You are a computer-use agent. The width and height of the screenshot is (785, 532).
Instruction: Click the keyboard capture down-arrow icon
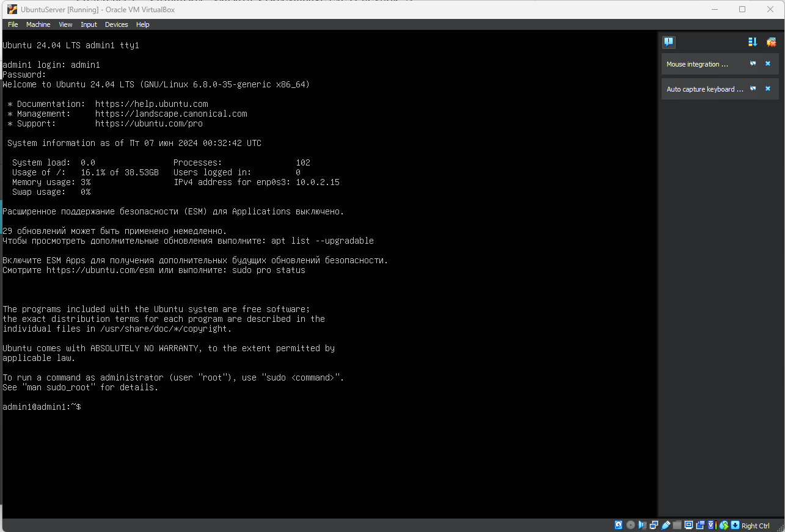tap(736, 525)
